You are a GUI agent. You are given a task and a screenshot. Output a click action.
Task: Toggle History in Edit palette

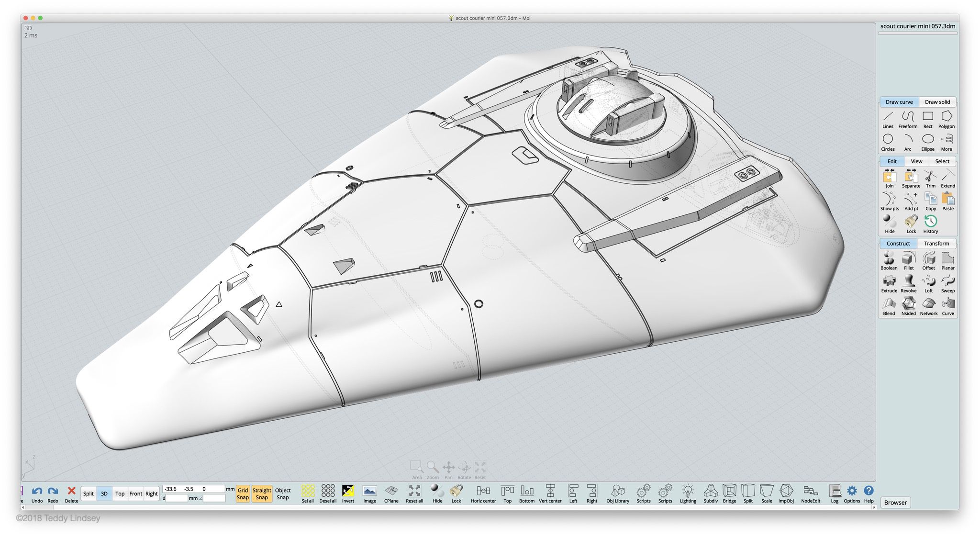pyautogui.click(x=931, y=224)
